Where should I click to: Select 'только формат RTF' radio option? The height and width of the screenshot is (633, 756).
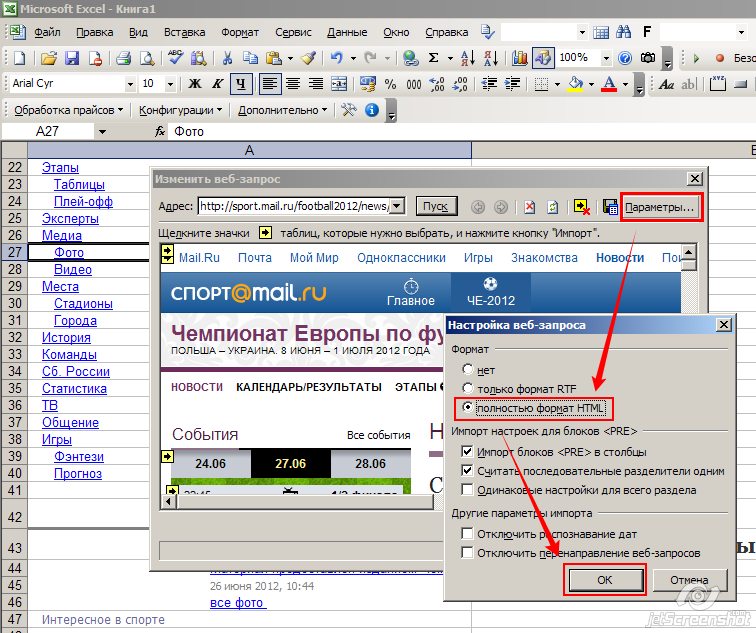tap(467, 388)
